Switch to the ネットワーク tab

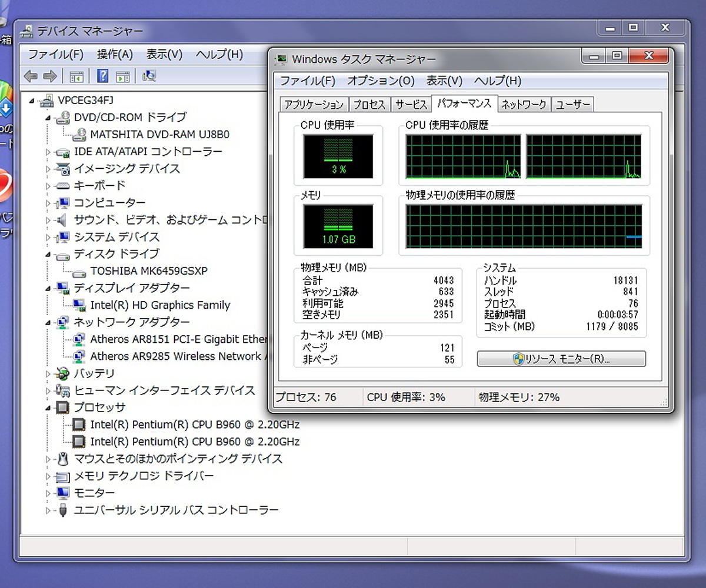point(524,105)
